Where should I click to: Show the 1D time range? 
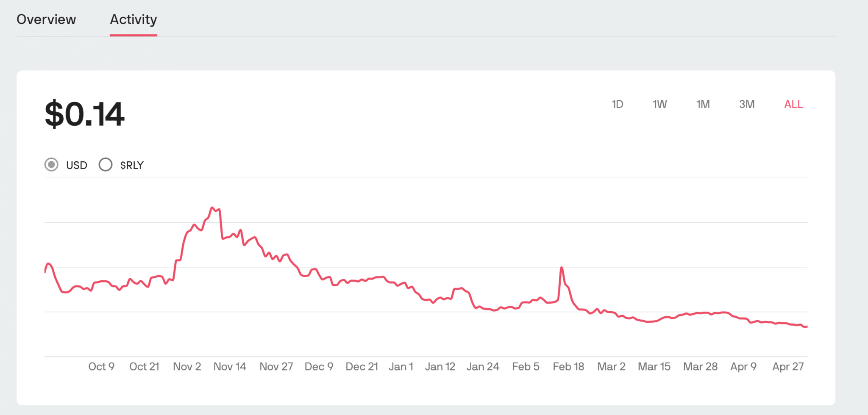[617, 104]
